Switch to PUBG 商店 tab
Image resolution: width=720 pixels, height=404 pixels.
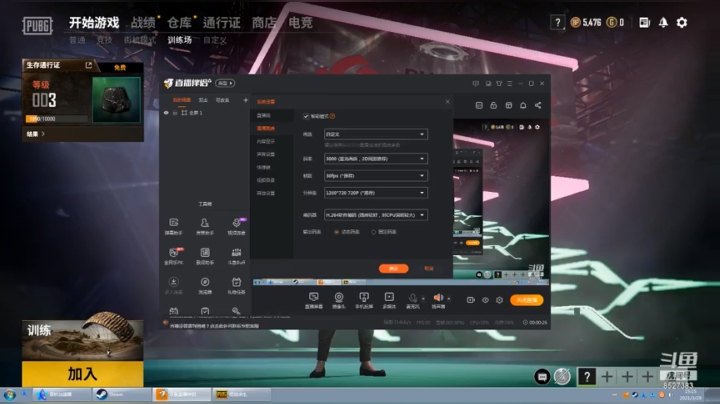click(264, 22)
